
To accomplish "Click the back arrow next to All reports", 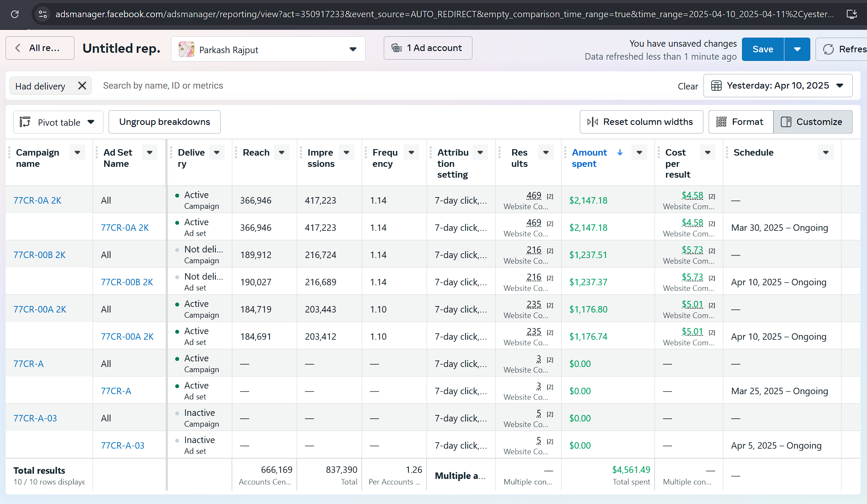I will [18, 48].
